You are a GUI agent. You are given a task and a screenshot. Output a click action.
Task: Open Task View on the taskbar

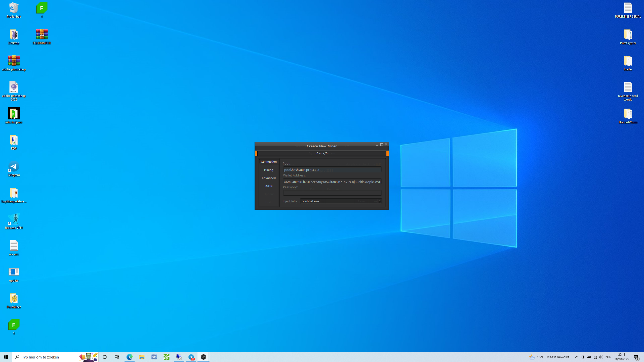point(117,357)
